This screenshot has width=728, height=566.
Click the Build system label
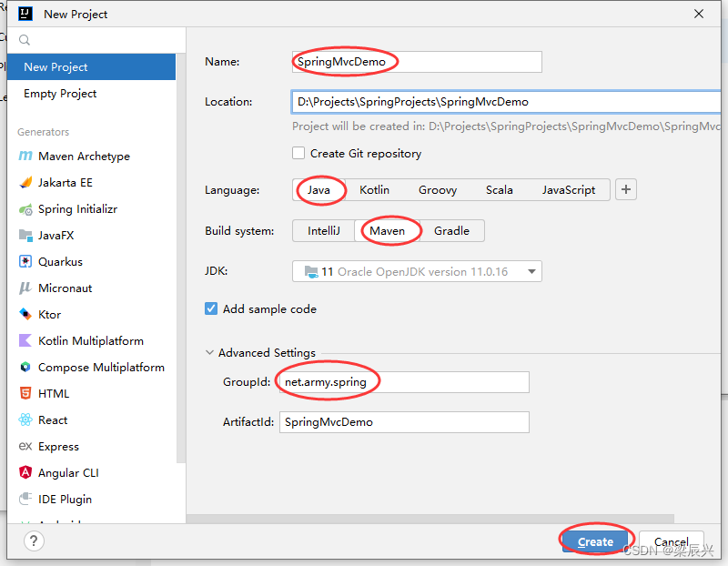(x=239, y=231)
